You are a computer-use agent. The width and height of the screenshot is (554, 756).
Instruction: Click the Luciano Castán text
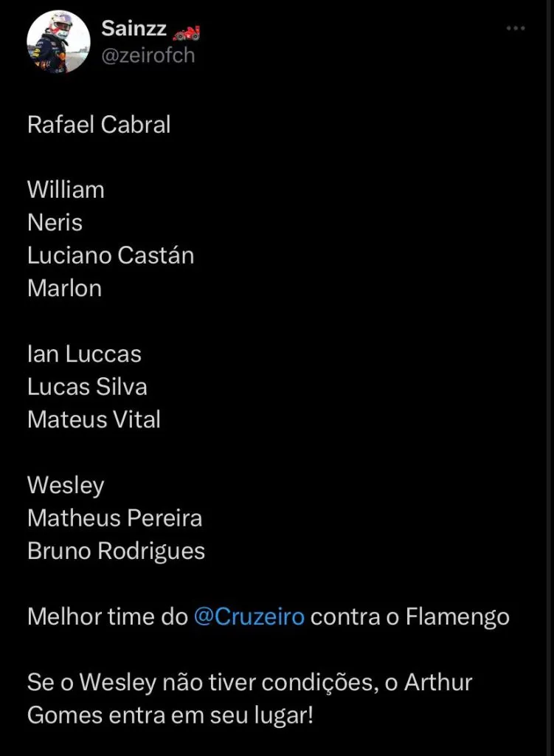tap(111, 255)
